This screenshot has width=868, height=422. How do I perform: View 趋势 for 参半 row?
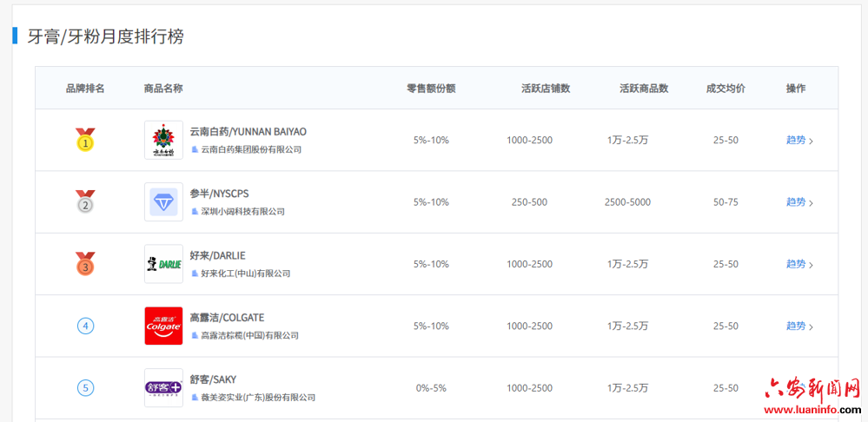point(798,202)
